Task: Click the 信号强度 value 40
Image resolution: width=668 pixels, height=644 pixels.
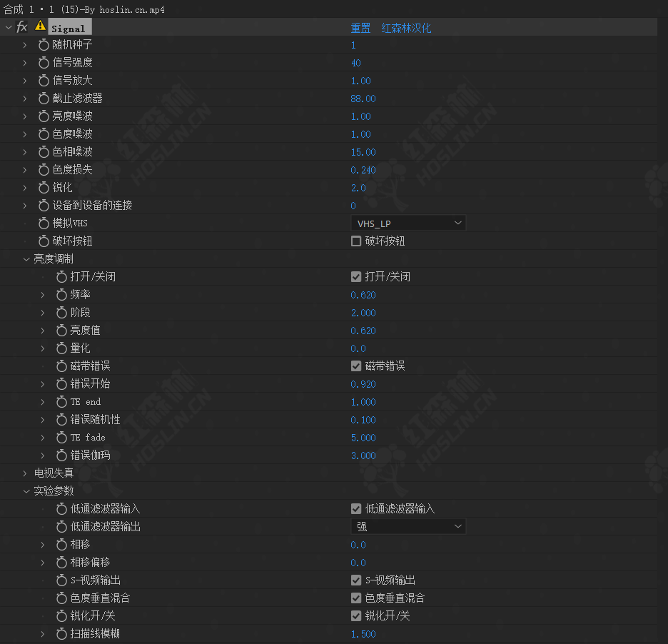Action: coord(355,63)
